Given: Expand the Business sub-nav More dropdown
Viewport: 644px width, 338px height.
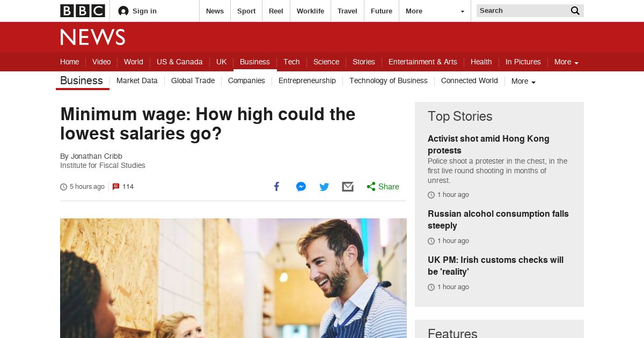Looking at the screenshot, I should [x=523, y=81].
